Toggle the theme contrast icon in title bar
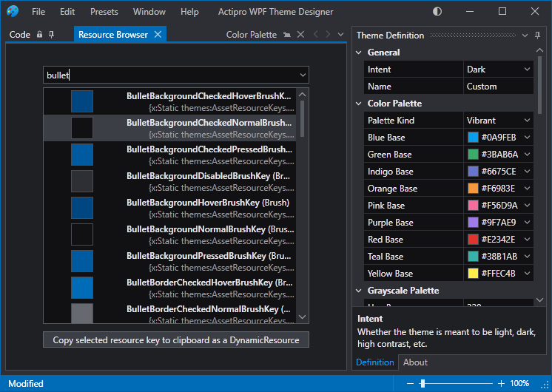The image size is (552, 392). 437,12
